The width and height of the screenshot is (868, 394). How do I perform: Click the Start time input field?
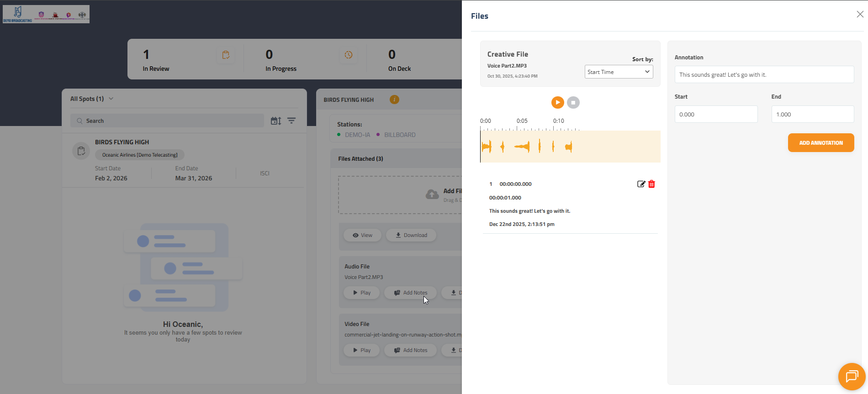coord(716,114)
